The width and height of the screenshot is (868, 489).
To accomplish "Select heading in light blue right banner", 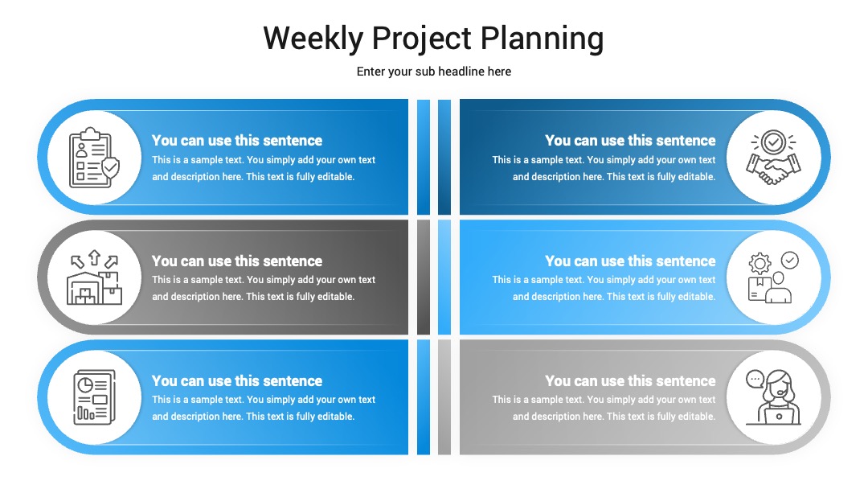I will coord(630,261).
